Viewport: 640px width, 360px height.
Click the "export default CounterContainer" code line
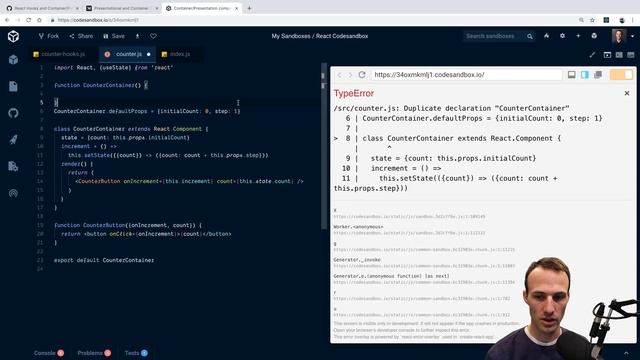tap(104, 260)
